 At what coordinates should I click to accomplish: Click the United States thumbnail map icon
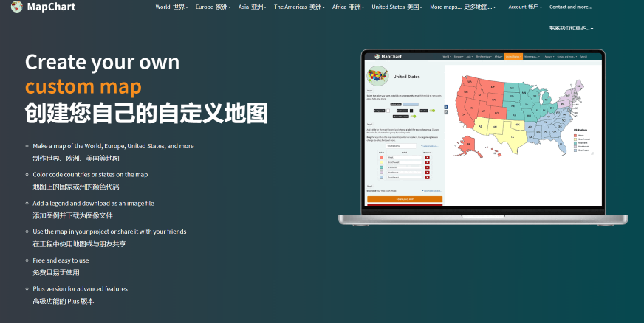(378, 75)
